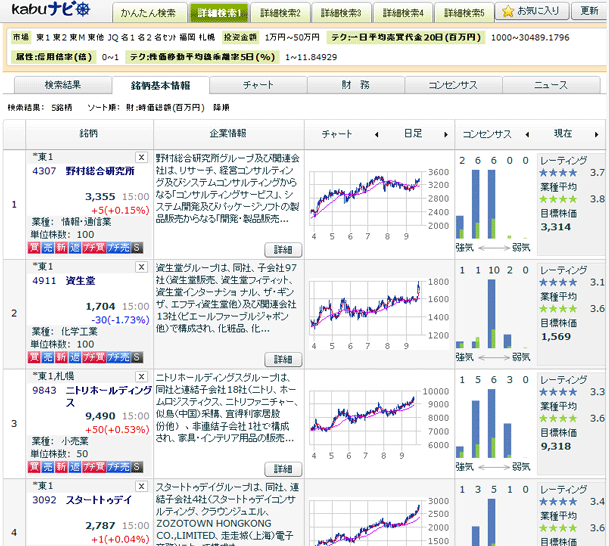Click 詳細 button for ニトリホールディングス
610x546 pixels.
283,469
